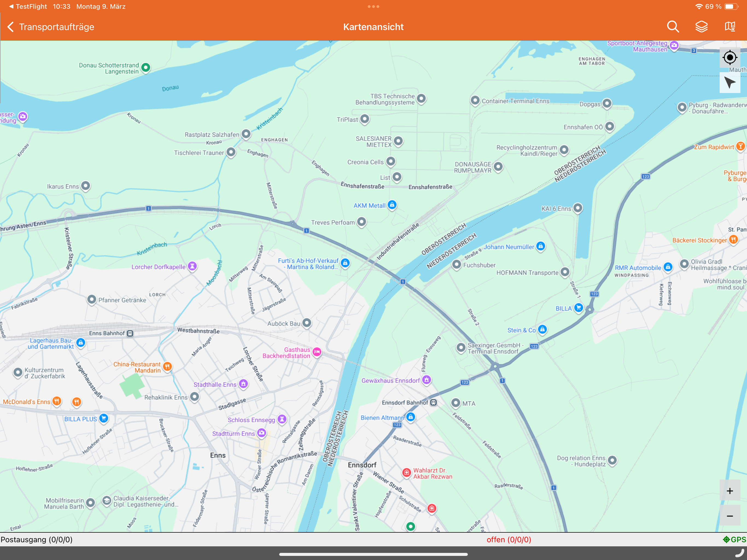Select Furti's Ab-Hof-Verkauf pin

point(345,263)
